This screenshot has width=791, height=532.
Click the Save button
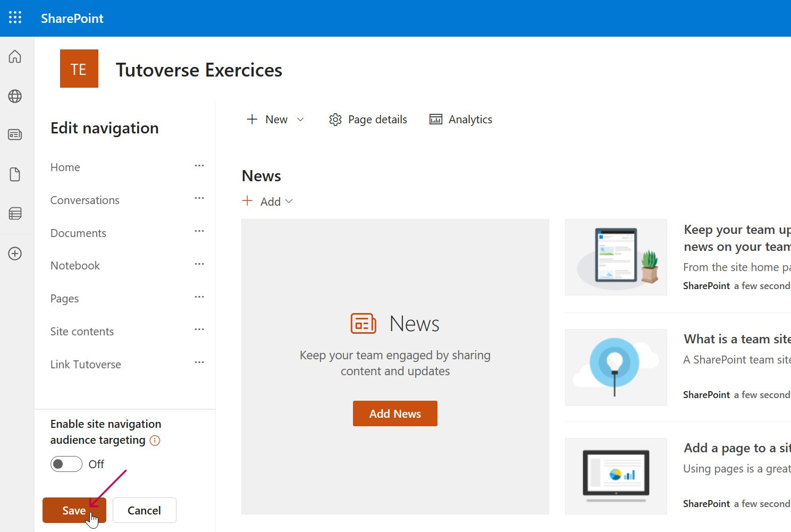pyautogui.click(x=74, y=510)
